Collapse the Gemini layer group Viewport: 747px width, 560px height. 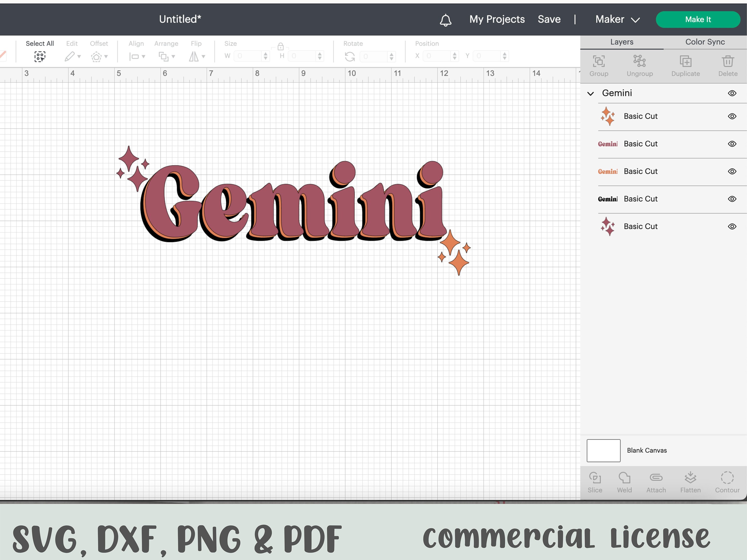coord(591,94)
